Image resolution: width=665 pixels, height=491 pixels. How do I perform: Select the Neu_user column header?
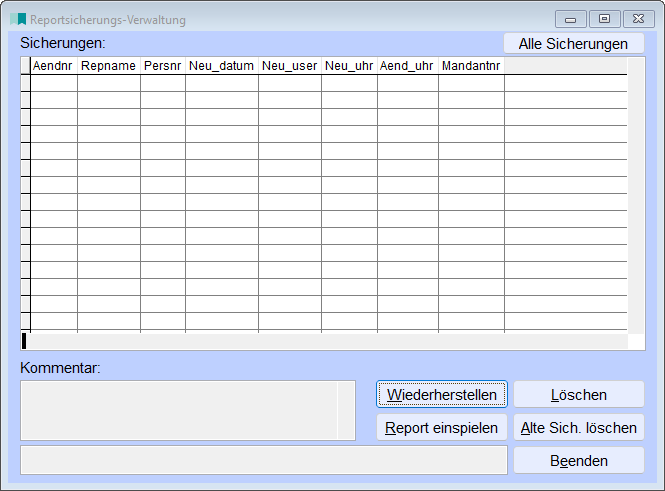coord(289,66)
